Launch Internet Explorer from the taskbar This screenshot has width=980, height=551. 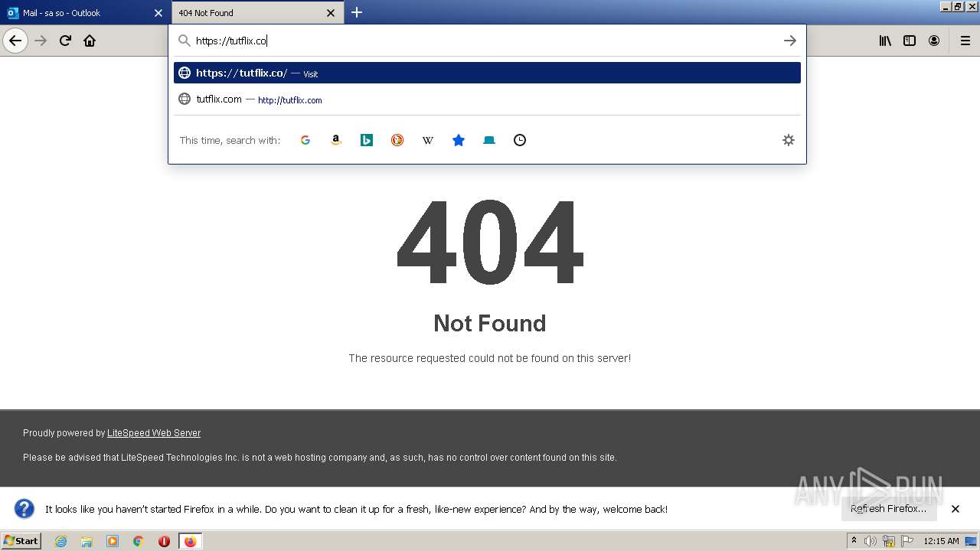60,541
